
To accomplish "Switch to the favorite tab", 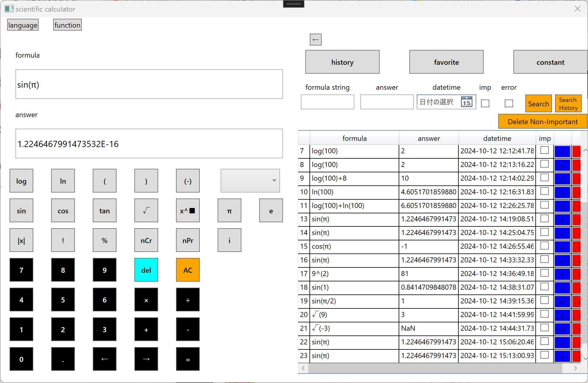I will 446,62.
